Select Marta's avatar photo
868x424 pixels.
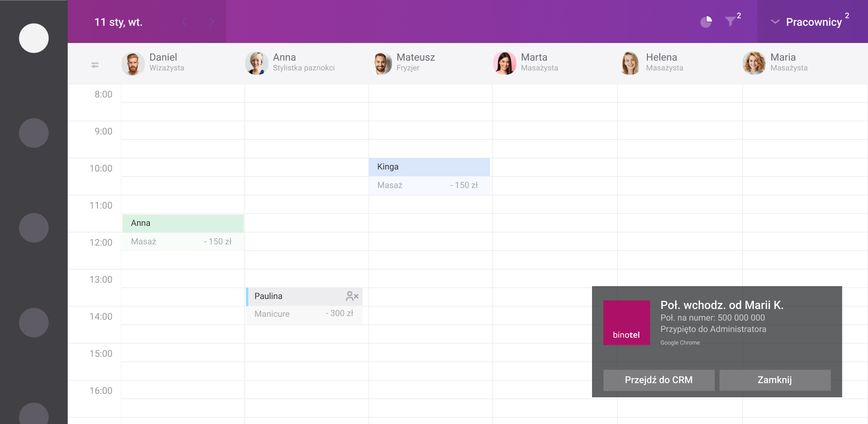coord(504,63)
